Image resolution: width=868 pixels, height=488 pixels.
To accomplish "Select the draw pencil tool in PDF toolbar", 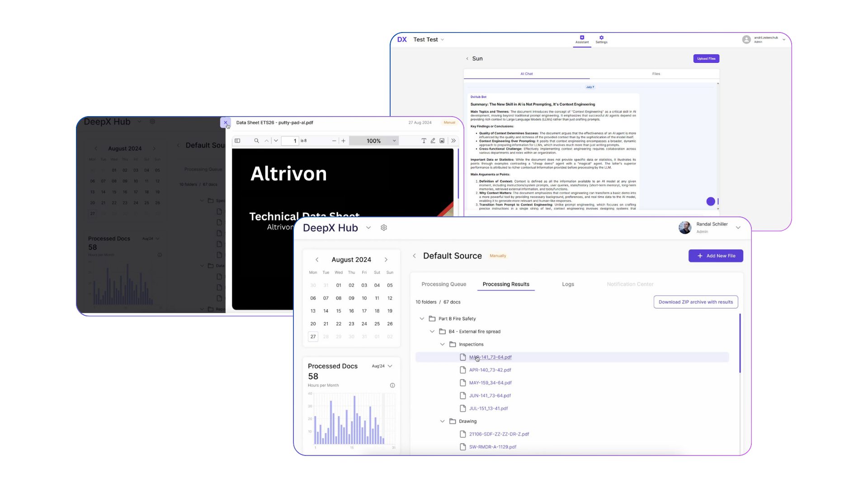I will [433, 141].
